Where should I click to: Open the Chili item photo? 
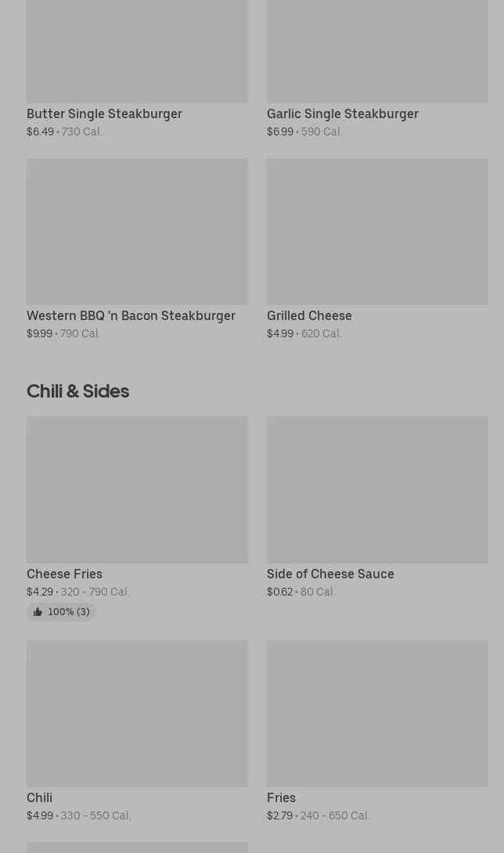(x=137, y=713)
